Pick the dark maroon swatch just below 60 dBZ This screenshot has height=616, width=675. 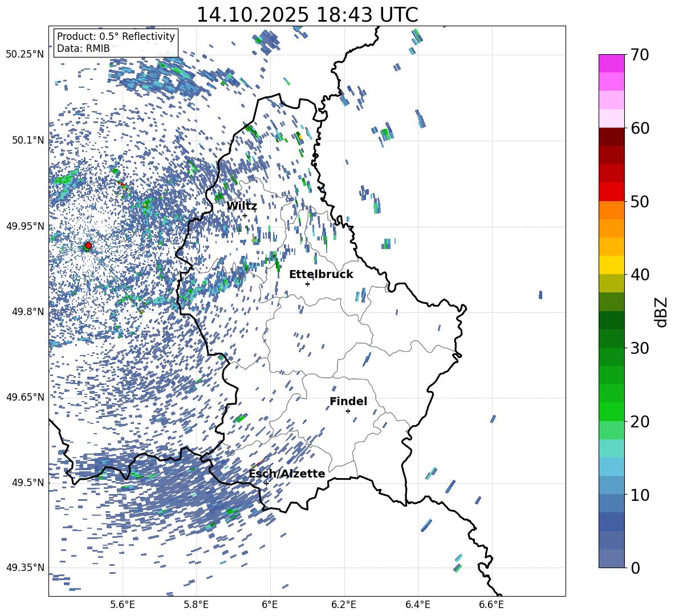[612, 137]
